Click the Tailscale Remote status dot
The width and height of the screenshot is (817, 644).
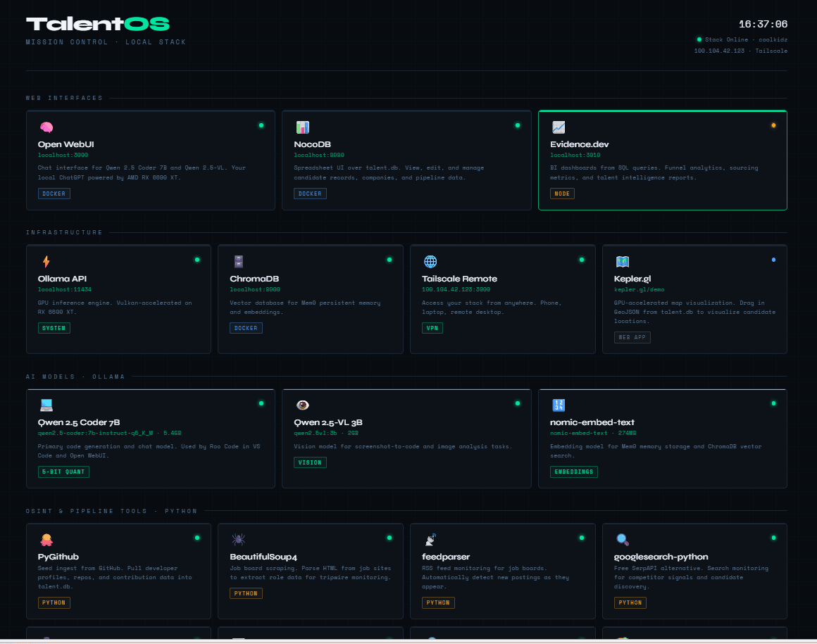point(582,260)
